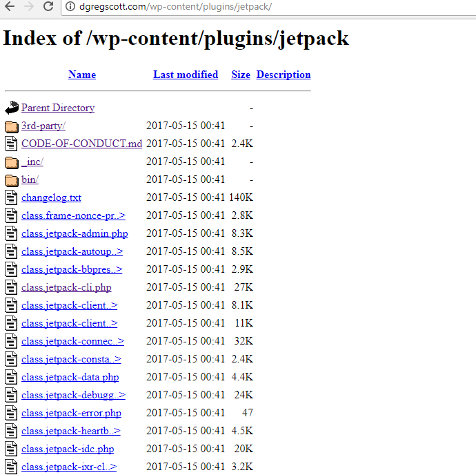Click the browser forward arrow
The height and width of the screenshot is (475, 476).
click(x=29, y=6)
